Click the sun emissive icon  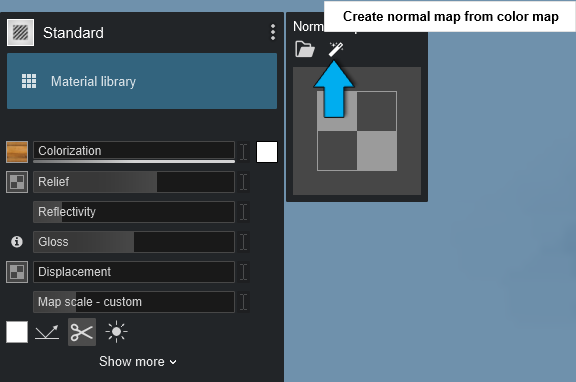[x=116, y=332]
